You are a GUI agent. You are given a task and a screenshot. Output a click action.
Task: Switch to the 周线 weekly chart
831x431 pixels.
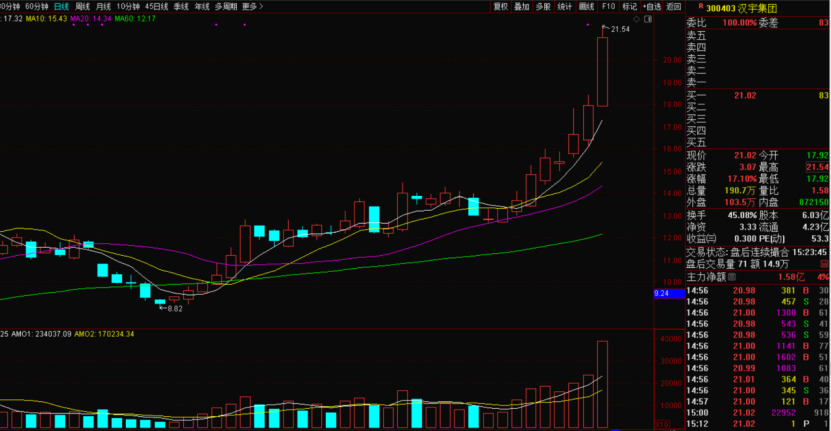[82, 6]
